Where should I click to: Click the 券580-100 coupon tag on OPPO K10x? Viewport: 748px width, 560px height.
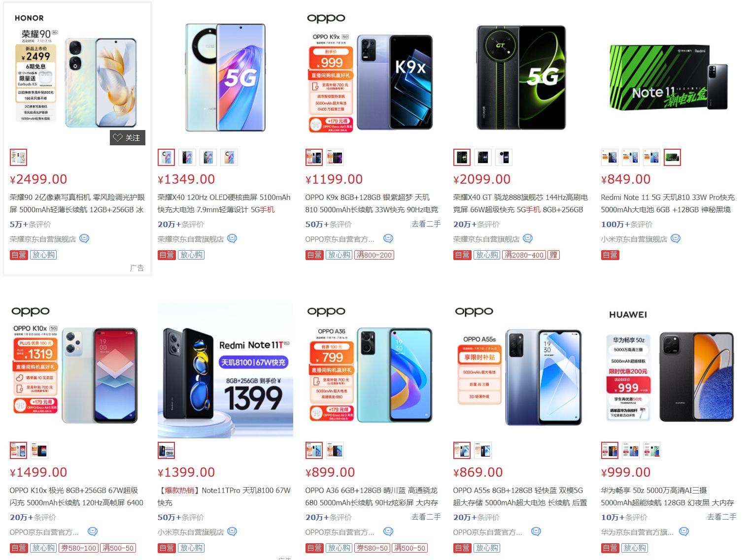(78, 548)
